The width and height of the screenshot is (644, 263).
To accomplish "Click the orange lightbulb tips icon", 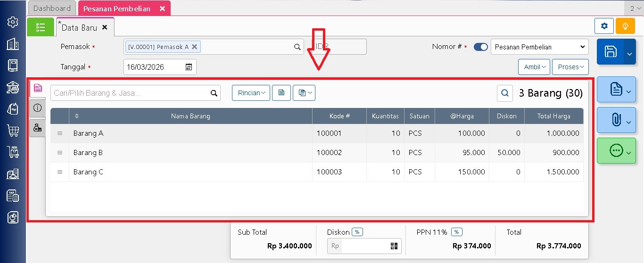I will coord(625,26).
